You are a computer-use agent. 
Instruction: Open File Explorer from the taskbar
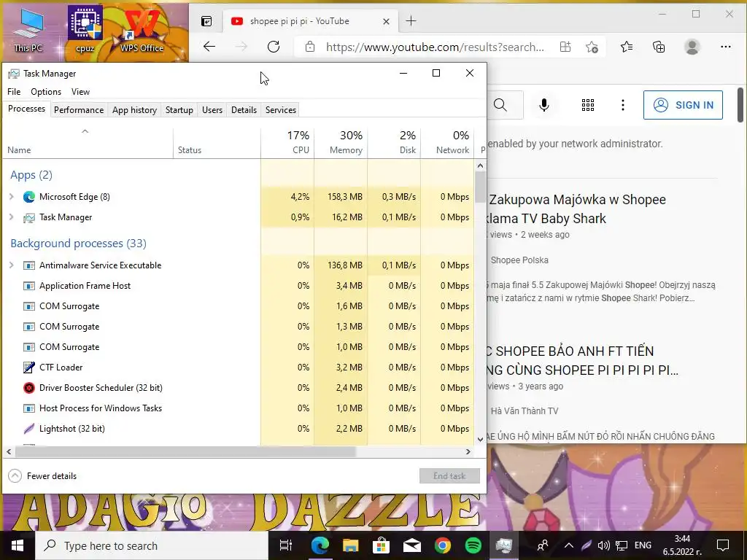(x=350, y=545)
